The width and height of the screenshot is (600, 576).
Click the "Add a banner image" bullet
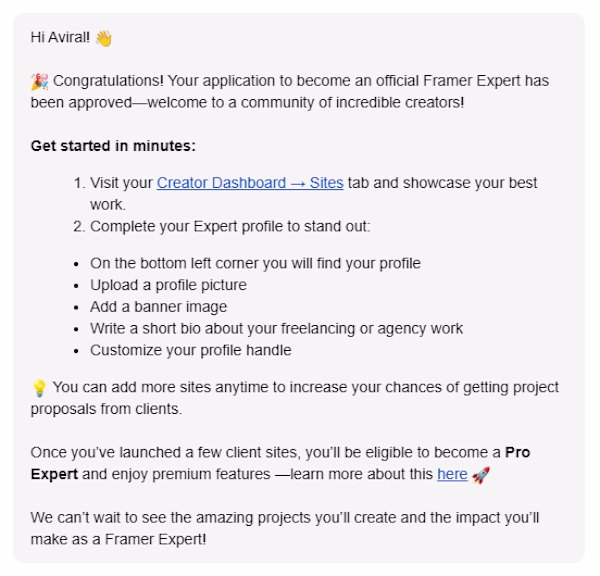tap(158, 307)
